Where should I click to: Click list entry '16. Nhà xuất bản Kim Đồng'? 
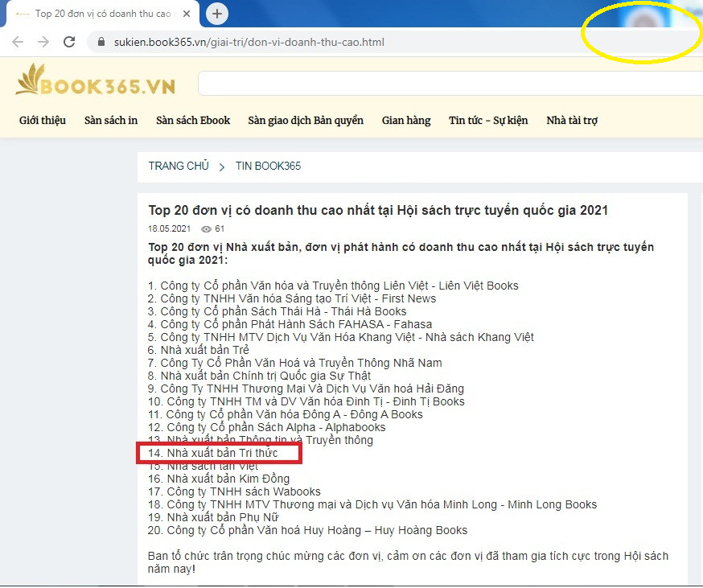coord(219,479)
